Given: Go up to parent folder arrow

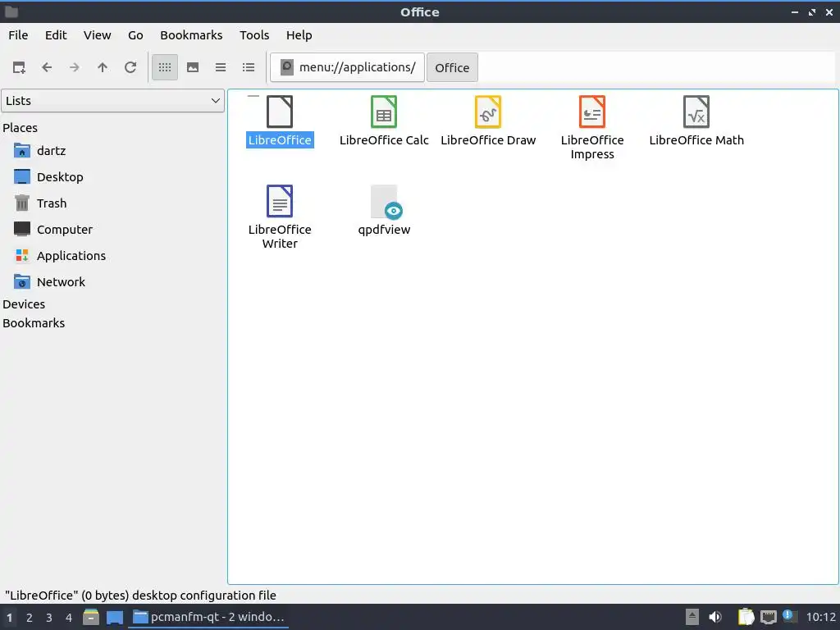Looking at the screenshot, I should 103,67.
